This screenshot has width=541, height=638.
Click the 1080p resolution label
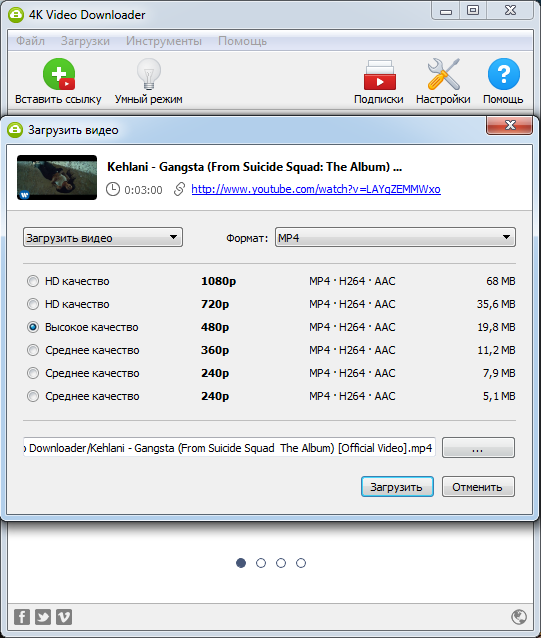tap(218, 281)
